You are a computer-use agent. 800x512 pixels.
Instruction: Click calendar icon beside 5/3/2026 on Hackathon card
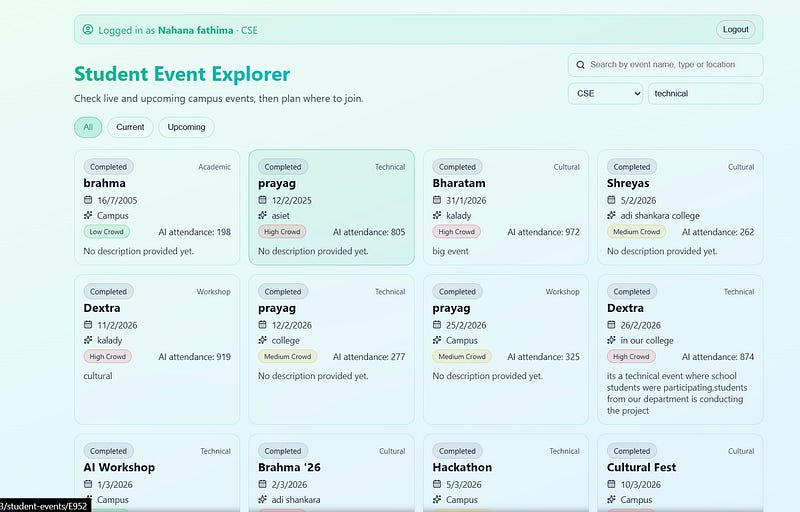click(x=437, y=484)
